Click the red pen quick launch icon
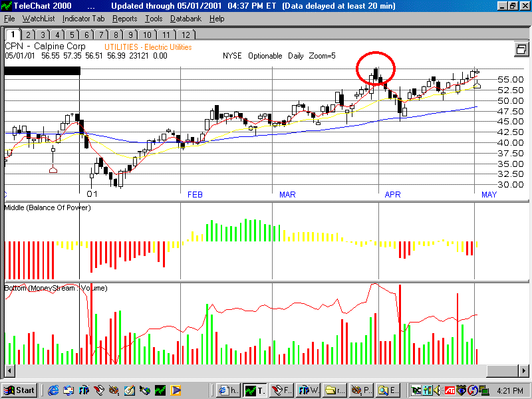The width and height of the screenshot is (532, 399). pyautogui.click(x=99, y=390)
